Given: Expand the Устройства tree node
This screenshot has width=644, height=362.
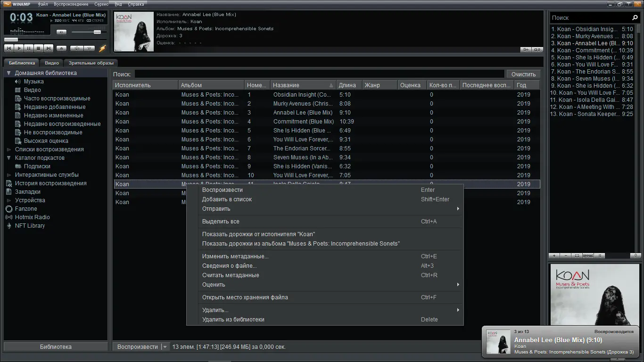Looking at the screenshot, I should pyautogui.click(x=8, y=200).
